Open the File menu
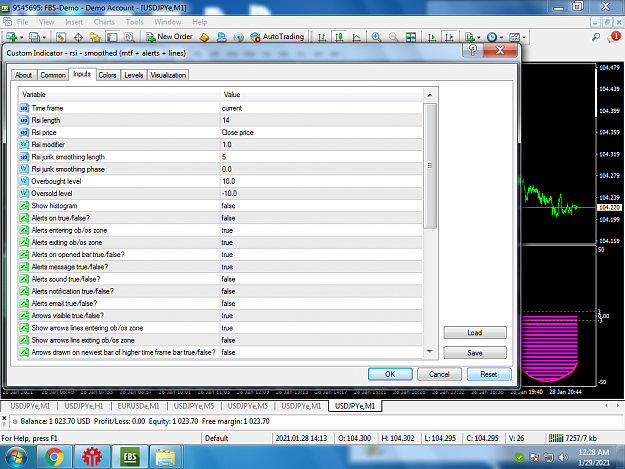This screenshot has width=625, height=469. pyautogui.click(x=22, y=22)
